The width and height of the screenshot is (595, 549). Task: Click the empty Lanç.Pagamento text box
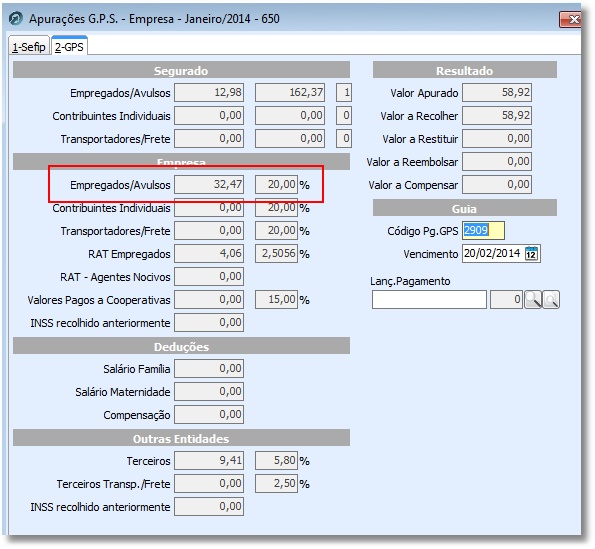(x=429, y=300)
